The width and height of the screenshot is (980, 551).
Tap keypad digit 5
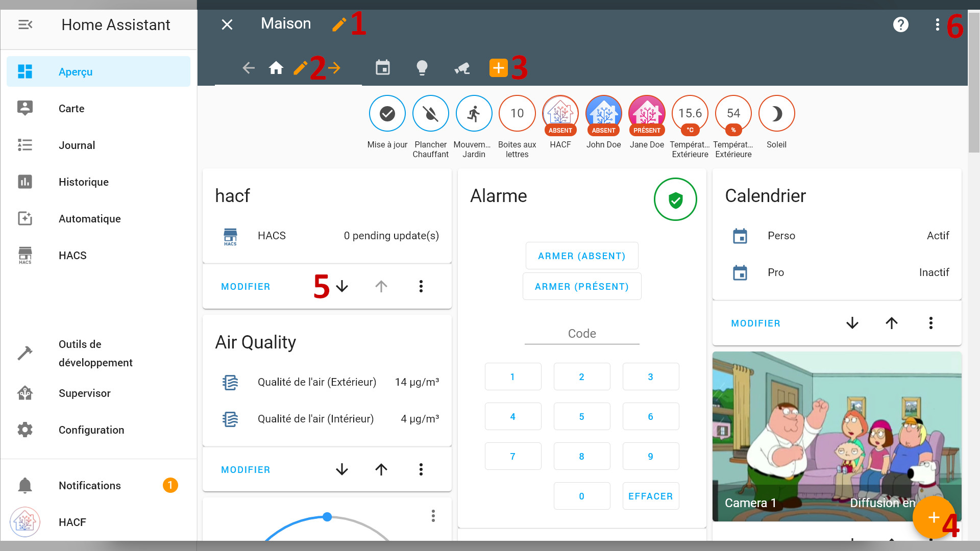[582, 417]
